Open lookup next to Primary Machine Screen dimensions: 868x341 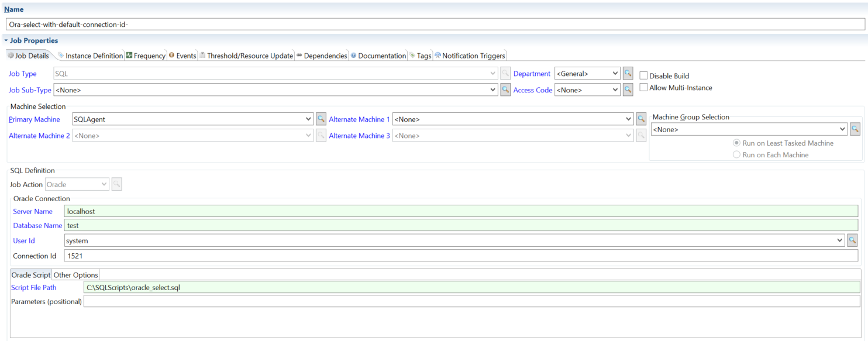pyautogui.click(x=321, y=119)
